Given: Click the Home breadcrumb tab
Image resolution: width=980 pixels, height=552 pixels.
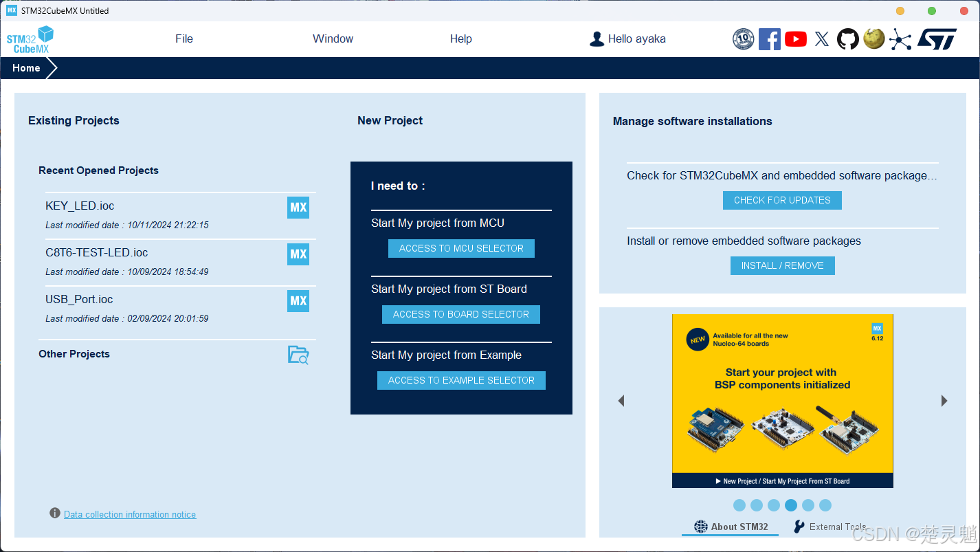Looking at the screenshot, I should point(26,68).
